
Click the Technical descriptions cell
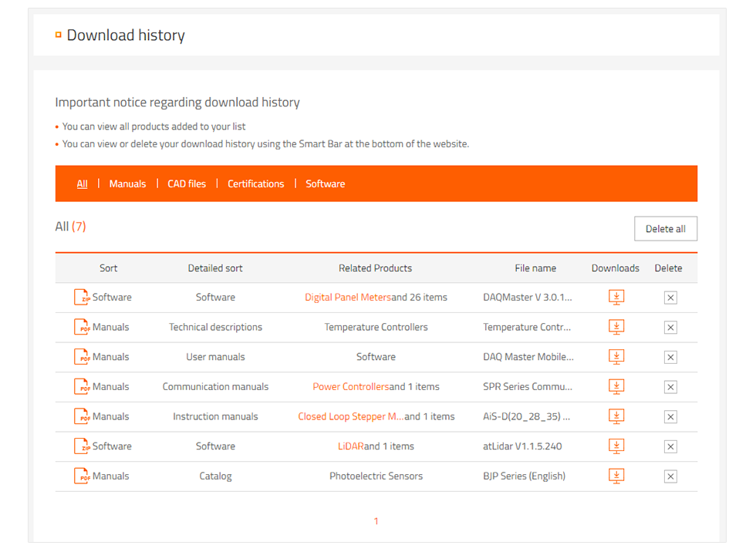click(x=215, y=327)
